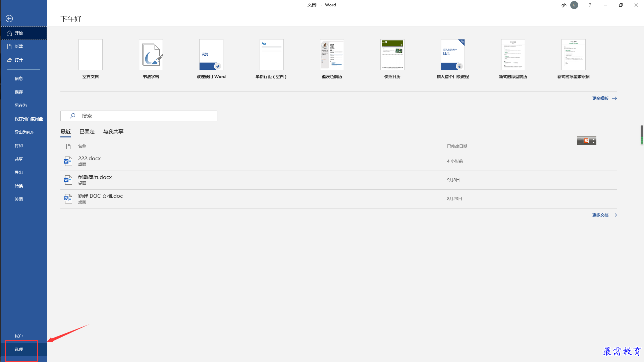Click the 搜索 search field
Viewport: 644px width, 362px height.
pyautogui.click(x=139, y=116)
